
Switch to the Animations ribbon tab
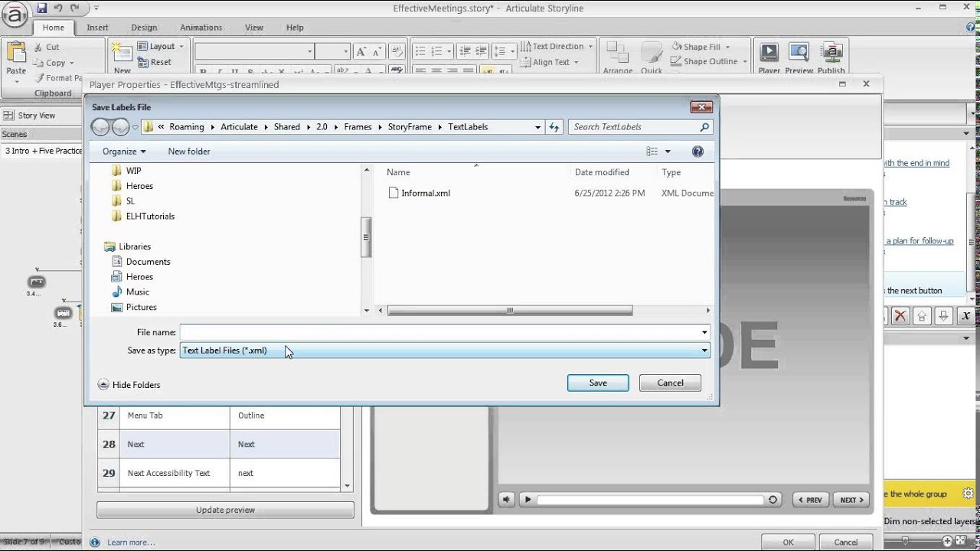201,28
